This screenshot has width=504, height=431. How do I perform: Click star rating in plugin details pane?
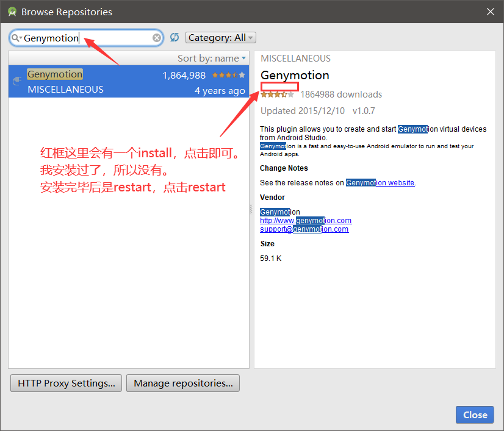277,94
